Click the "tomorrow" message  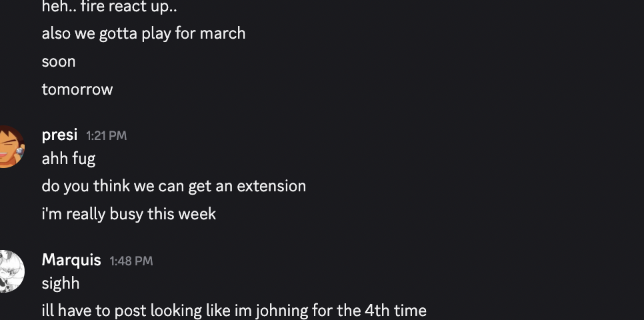[x=77, y=89]
